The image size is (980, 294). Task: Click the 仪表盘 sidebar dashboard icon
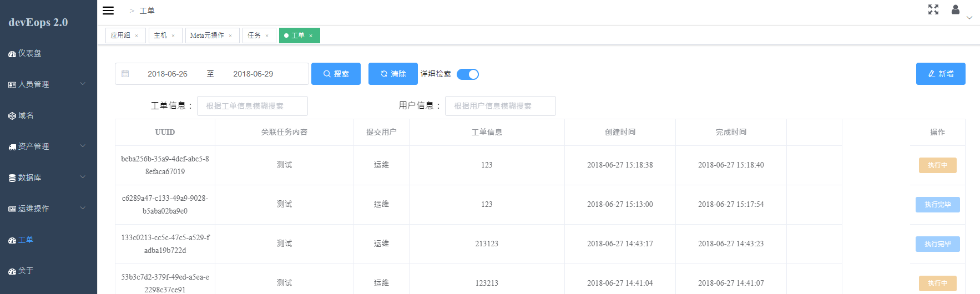[x=12, y=54]
